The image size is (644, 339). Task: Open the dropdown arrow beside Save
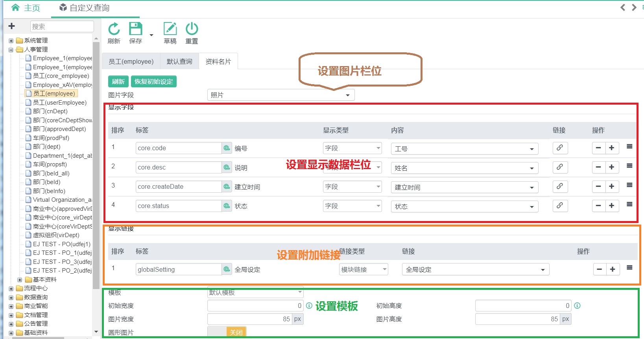tap(151, 35)
